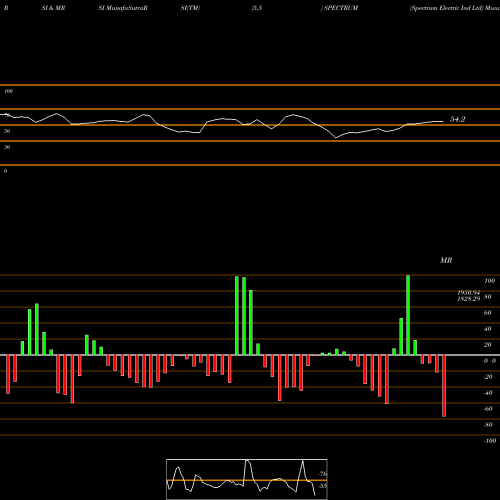
Task: Click the MR axis label -80
Action: [x=488, y=425]
